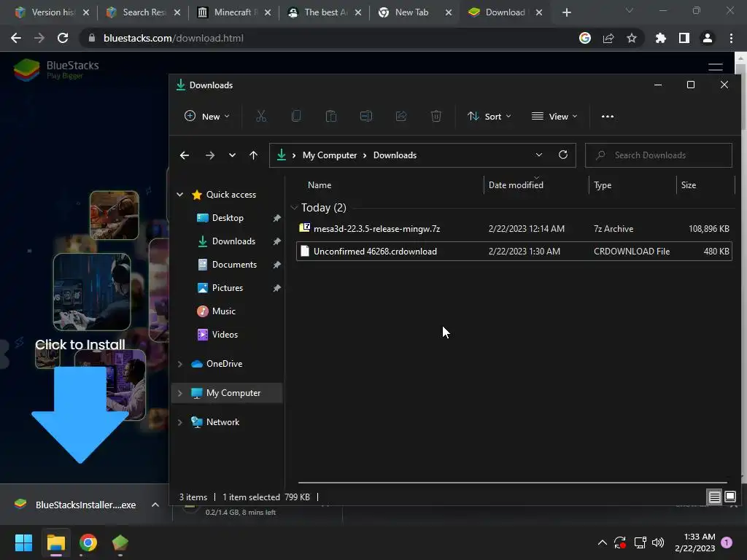This screenshot has width=747, height=560.
Task: Open Chrome three-dot menu
Action: [731, 38]
